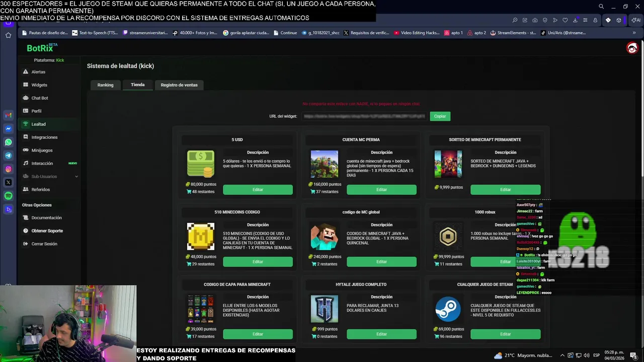Edit the 5 USD store item
644x362 pixels.
[x=258, y=190]
